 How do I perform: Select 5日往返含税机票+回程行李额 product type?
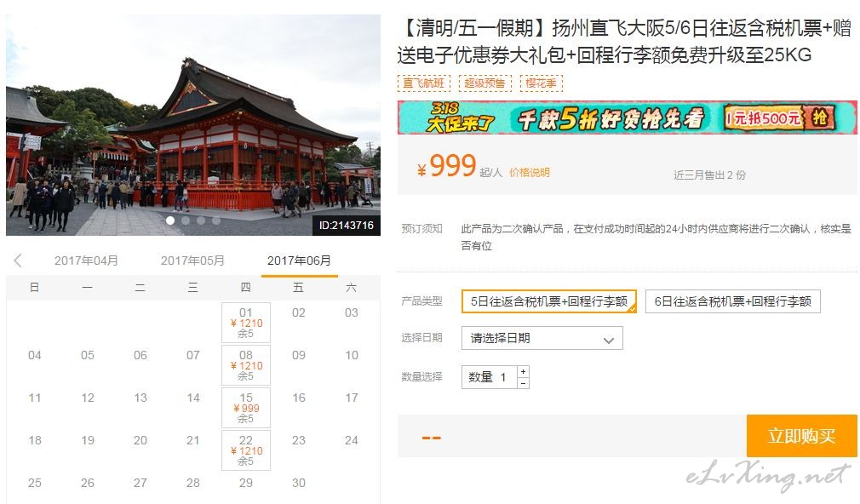(549, 301)
